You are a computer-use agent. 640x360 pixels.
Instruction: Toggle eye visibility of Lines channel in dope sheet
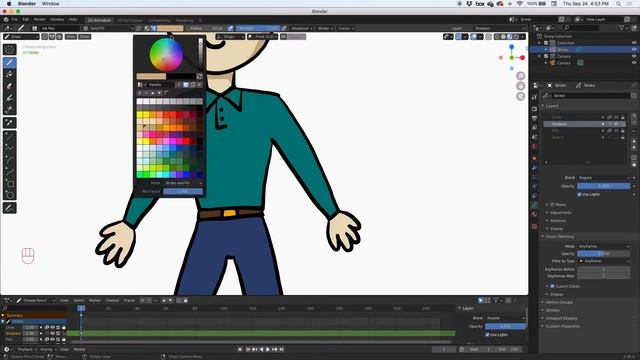pos(52,327)
